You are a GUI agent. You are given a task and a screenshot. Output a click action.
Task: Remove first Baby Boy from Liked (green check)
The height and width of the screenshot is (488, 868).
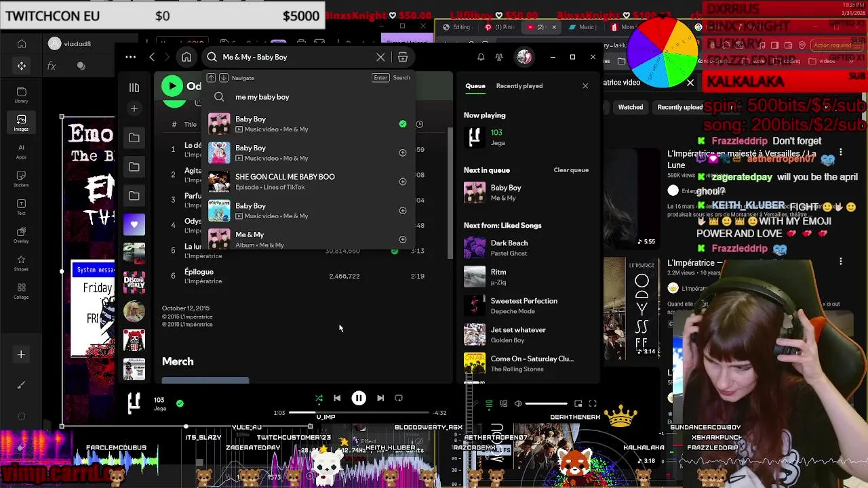tap(403, 124)
